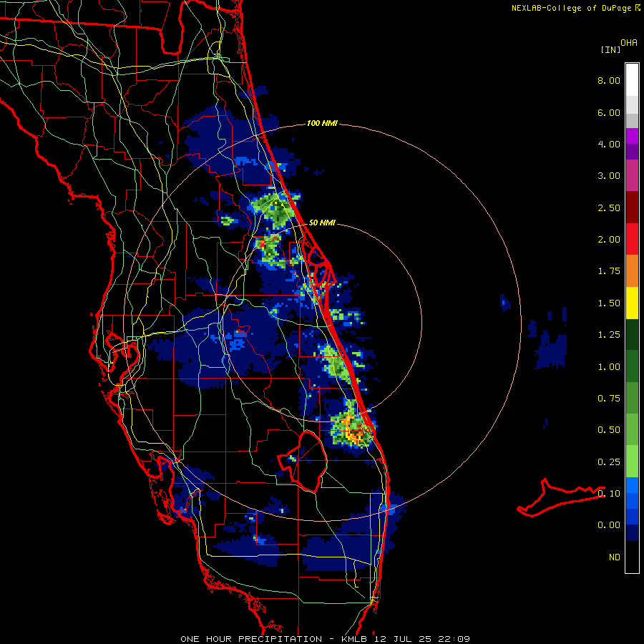This screenshot has height=644, width=644.
Task: Pick the orange swatch beside 1.75
Action: click(632, 271)
